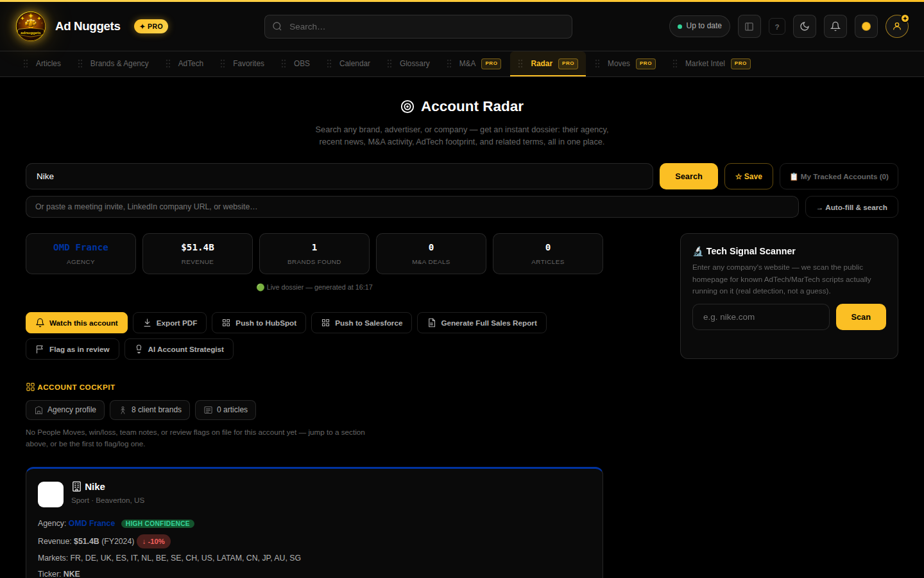Toggle dark mode moon icon
The height and width of the screenshot is (578, 924).
click(x=805, y=26)
